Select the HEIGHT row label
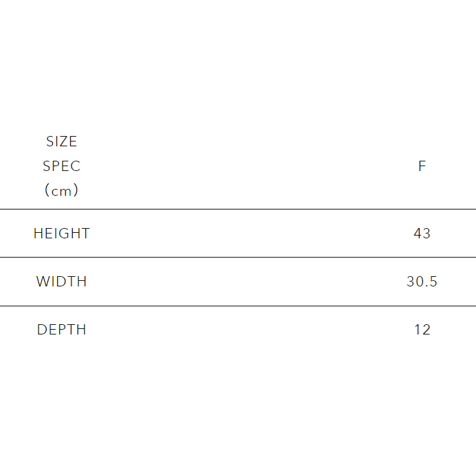 click(62, 234)
